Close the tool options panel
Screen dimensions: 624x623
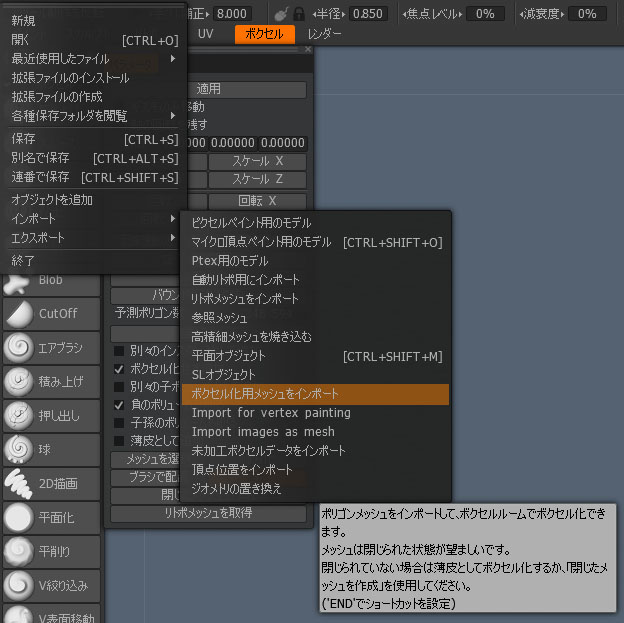pos(308,49)
